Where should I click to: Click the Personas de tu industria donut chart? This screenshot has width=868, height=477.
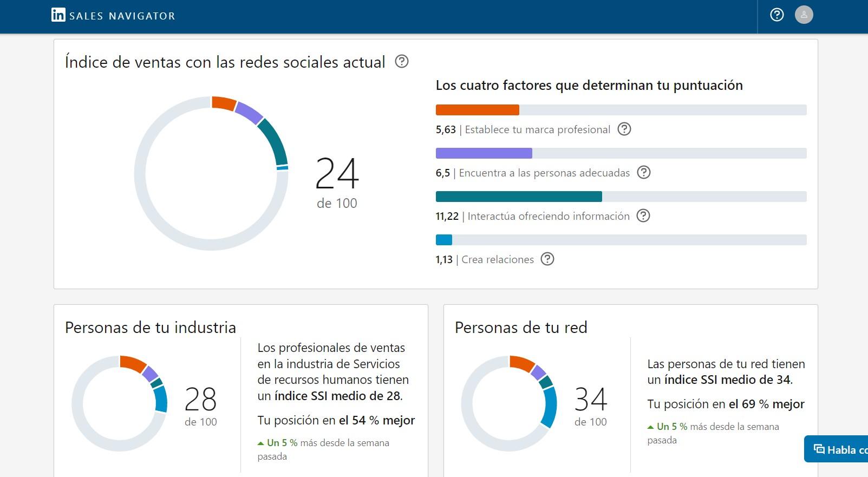point(120,403)
